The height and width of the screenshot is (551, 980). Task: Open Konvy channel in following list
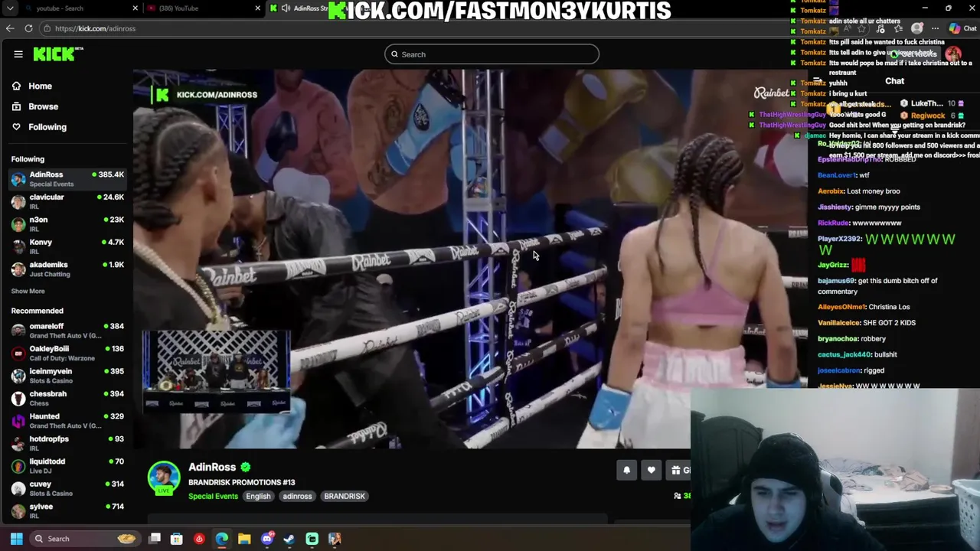[67, 246]
